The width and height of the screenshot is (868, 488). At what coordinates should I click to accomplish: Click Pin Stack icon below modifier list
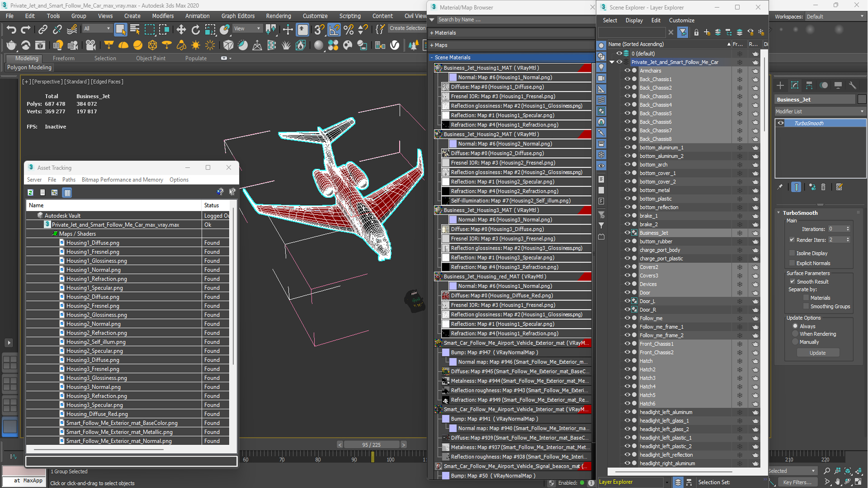pos(780,187)
